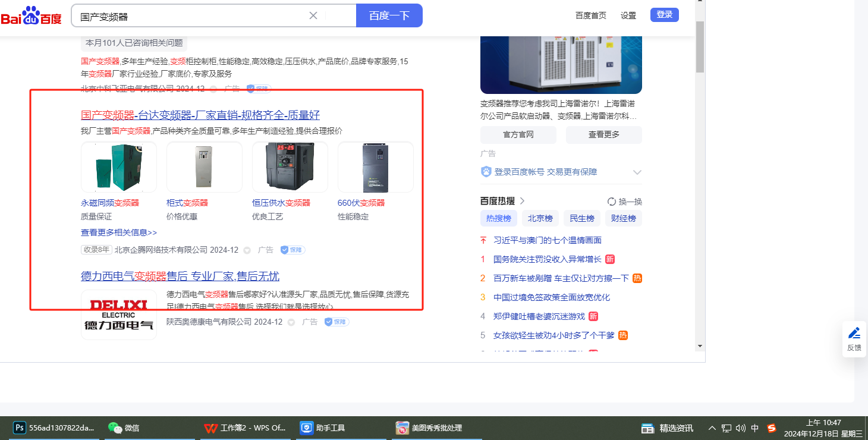Click the 保障 badge beside 北京企腾网络技术有限公司
The height and width of the screenshot is (440, 868).
[x=293, y=250]
